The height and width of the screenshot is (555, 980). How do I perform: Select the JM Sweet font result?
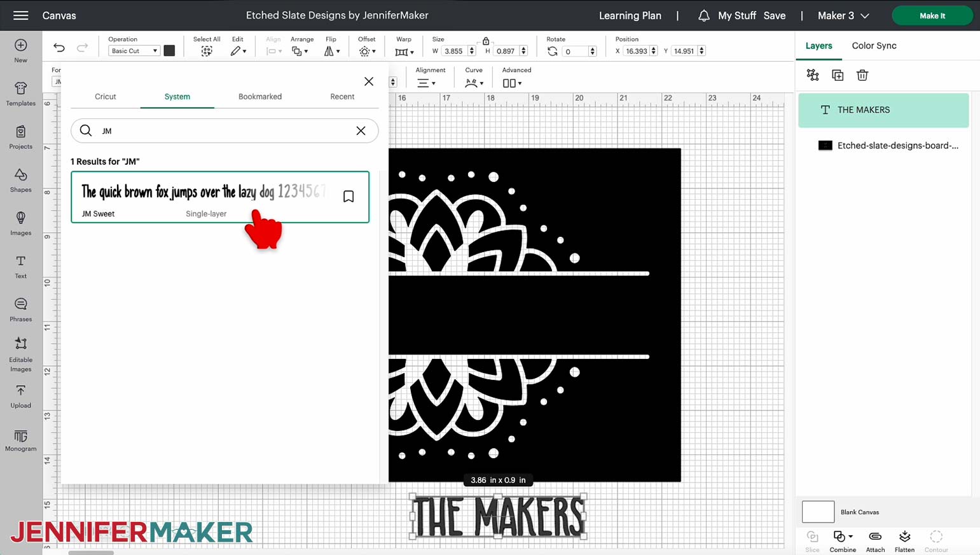coord(220,197)
